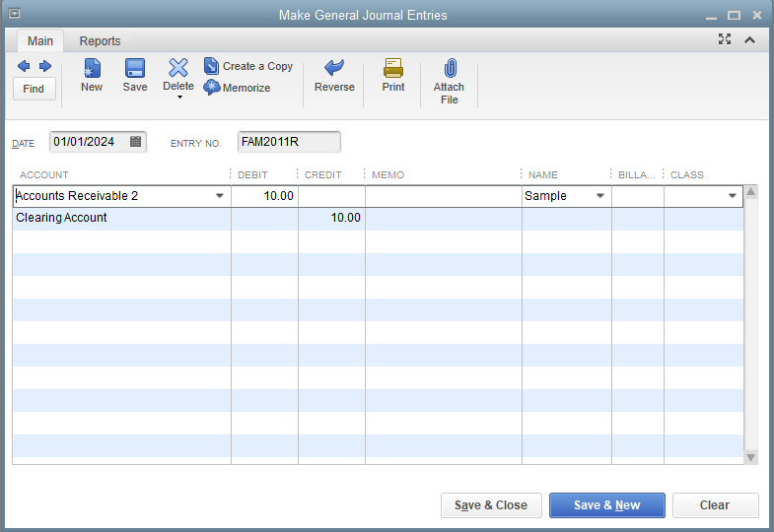Click the Memo column header
Screen dimensions: 774x532
pyautogui.click(x=388, y=174)
